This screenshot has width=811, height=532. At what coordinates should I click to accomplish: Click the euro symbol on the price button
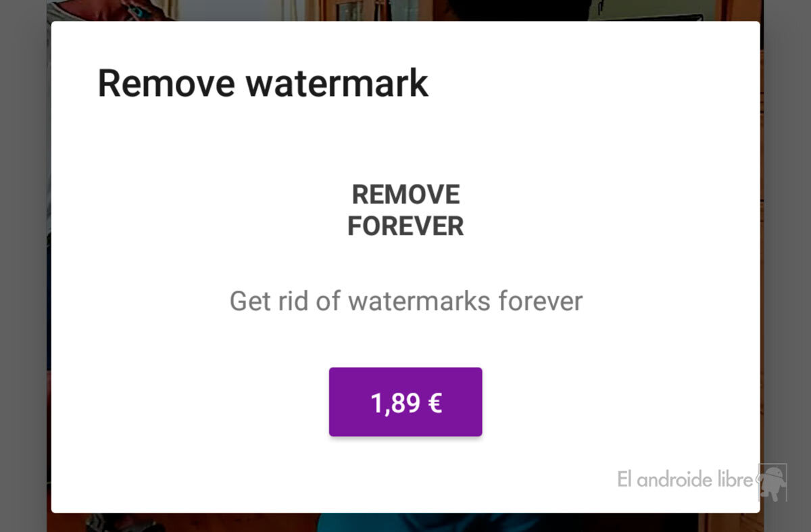(x=435, y=403)
